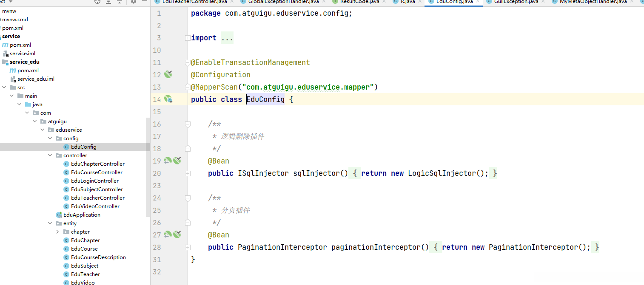The height and width of the screenshot is (285, 644).
Task: Expand the chapter package in project tree
Action: tap(58, 232)
